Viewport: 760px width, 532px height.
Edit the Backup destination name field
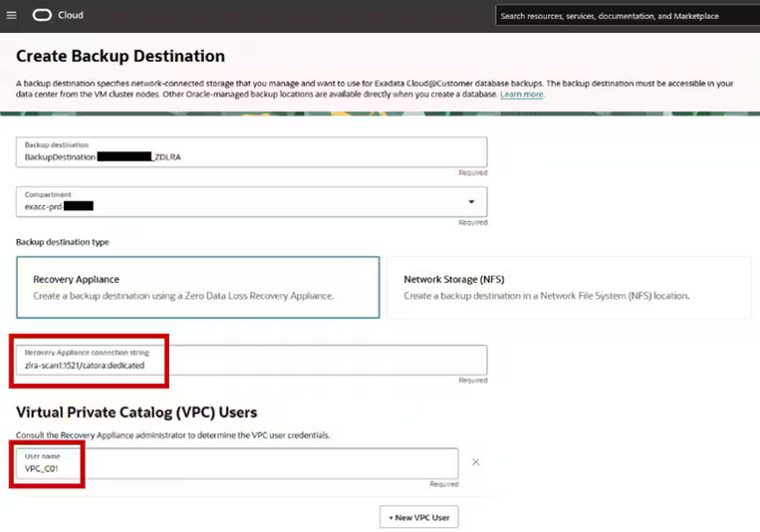tap(252, 152)
